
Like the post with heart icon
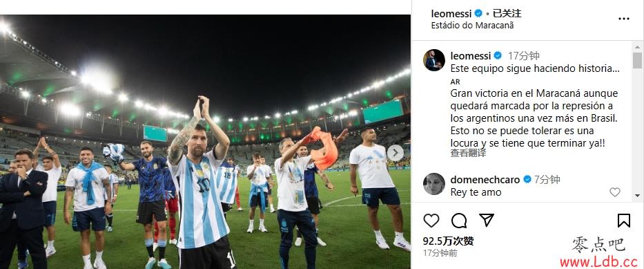(431, 221)
